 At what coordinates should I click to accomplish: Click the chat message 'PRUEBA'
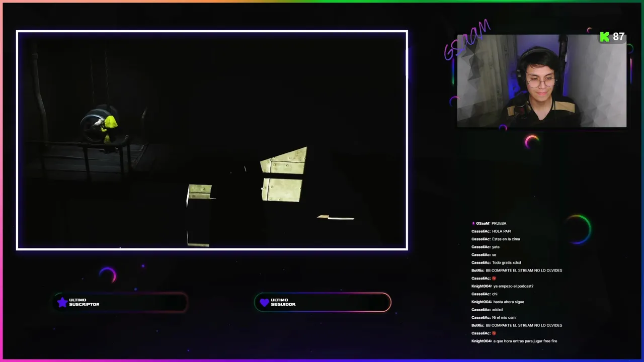coord(499,223)
